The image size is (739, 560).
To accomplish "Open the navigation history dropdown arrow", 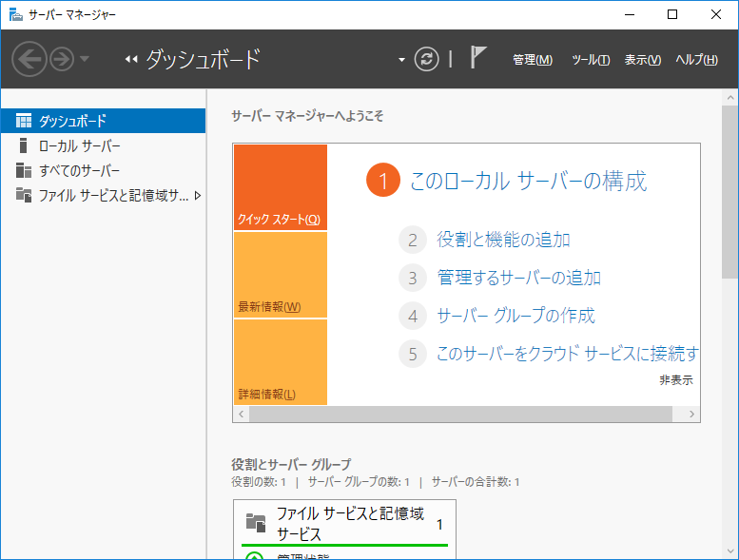I will 85,59.
